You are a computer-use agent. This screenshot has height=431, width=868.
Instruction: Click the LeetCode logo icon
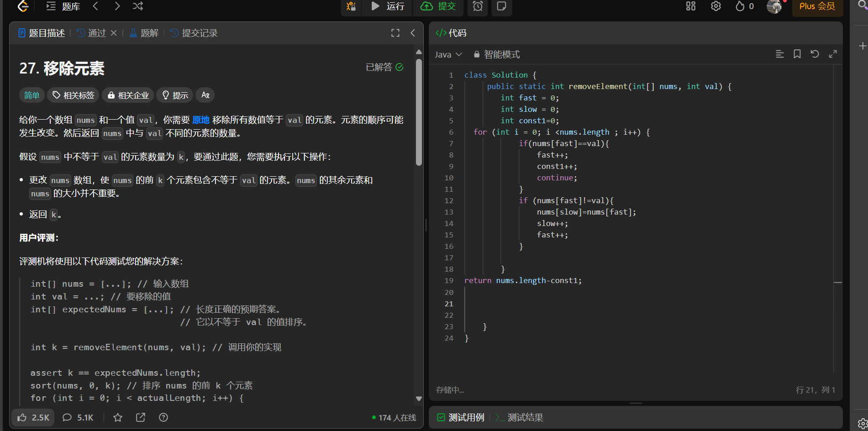(x=23, y=6)
